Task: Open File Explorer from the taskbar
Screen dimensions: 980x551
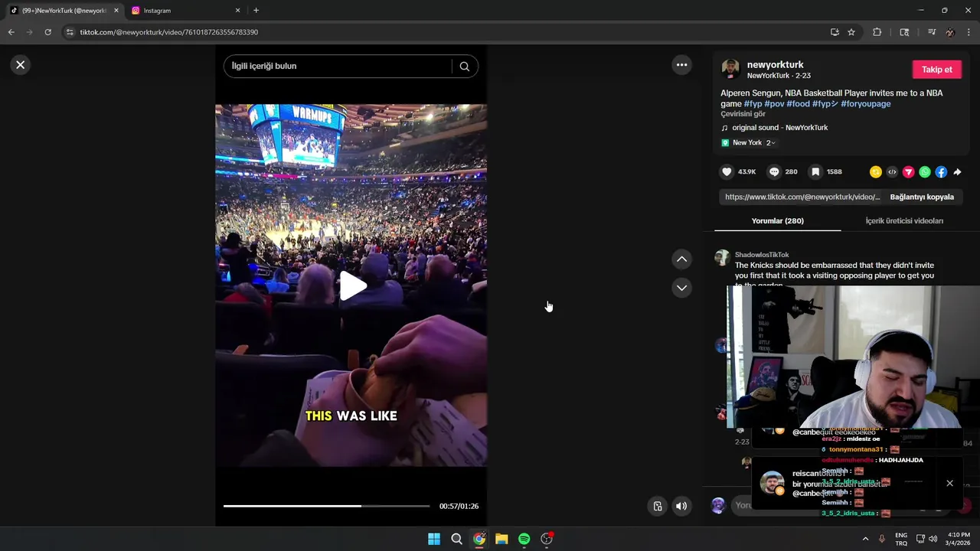Action: [x=501, y=539]
